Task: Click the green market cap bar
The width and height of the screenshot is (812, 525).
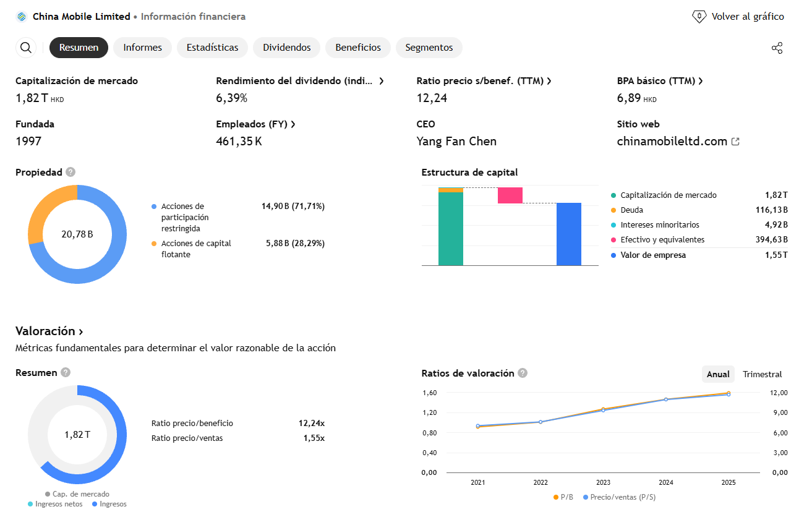Action: [451, 229]
